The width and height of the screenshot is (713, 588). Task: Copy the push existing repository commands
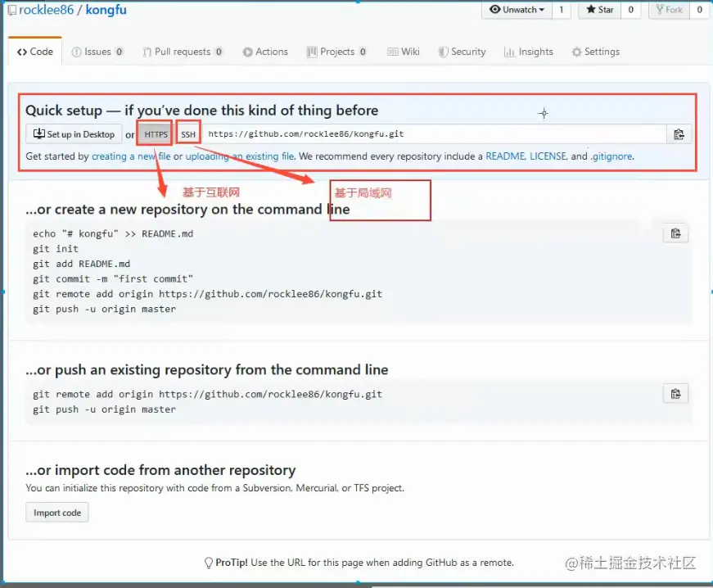click(x=675, y=393)
